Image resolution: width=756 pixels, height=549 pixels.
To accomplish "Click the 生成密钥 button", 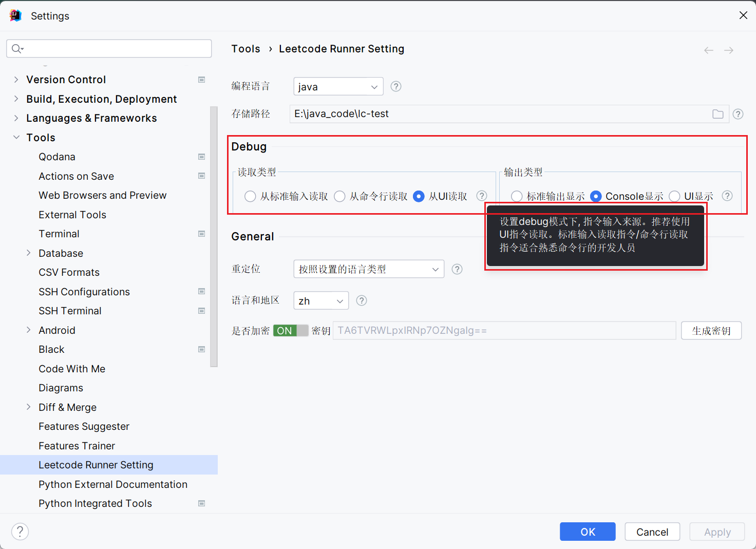I will click(711, 331).
